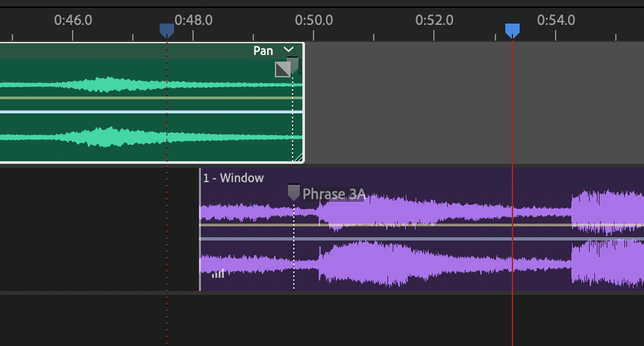The image size is (644, 346).
Task: Select the dark blue time-selection marker
Action: coord(167,31)
